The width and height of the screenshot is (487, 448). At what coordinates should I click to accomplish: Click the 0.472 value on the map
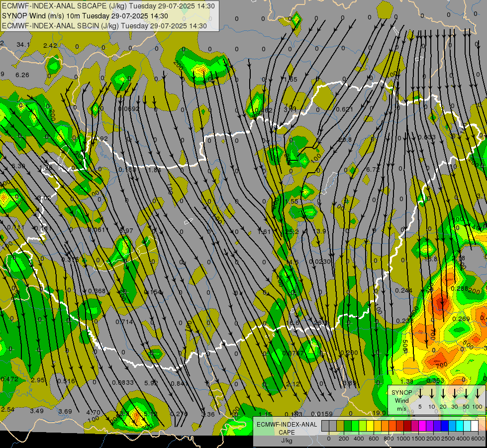tap(9, 379)
